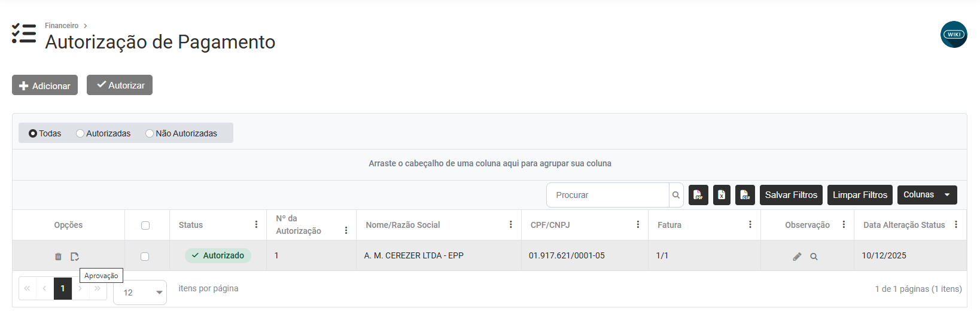This screenshot has width=980, height=317.
Task: Select the Não Autorizadas radio filter
Action: pos(150,133)
